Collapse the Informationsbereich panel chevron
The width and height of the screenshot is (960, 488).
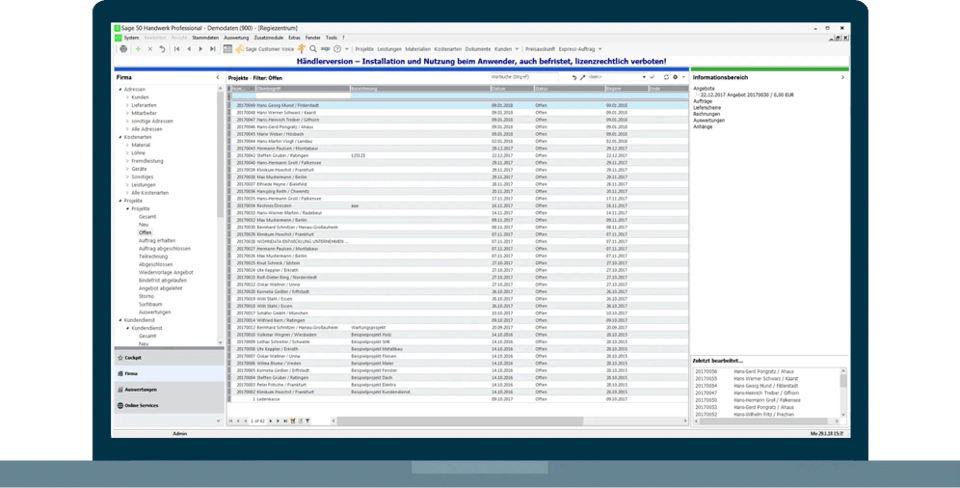click(x=842, y=78)
